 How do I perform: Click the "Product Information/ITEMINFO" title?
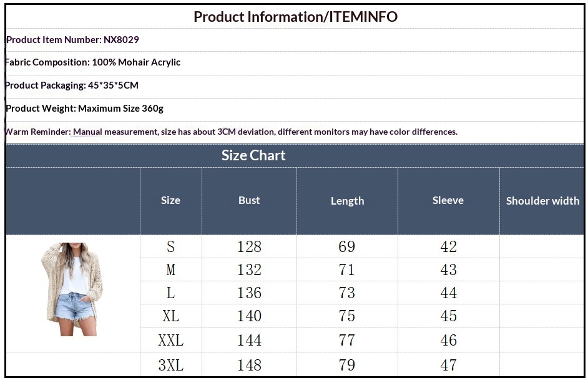(295, 17)
